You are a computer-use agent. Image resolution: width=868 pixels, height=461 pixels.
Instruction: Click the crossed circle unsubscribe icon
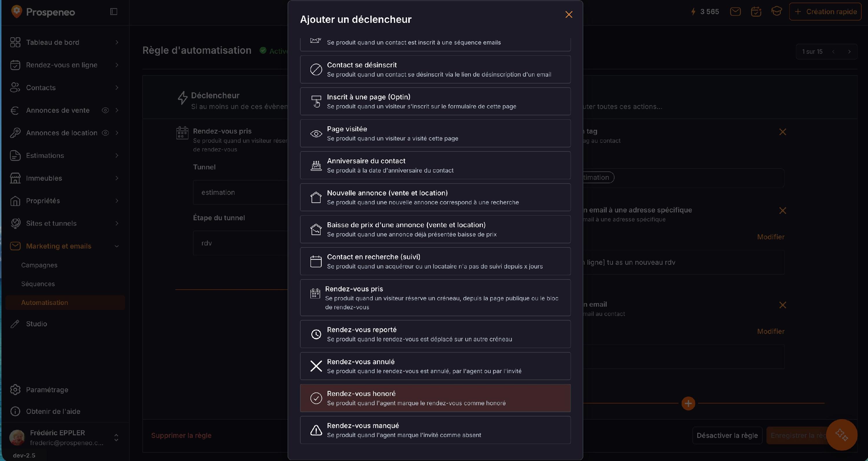316,70
